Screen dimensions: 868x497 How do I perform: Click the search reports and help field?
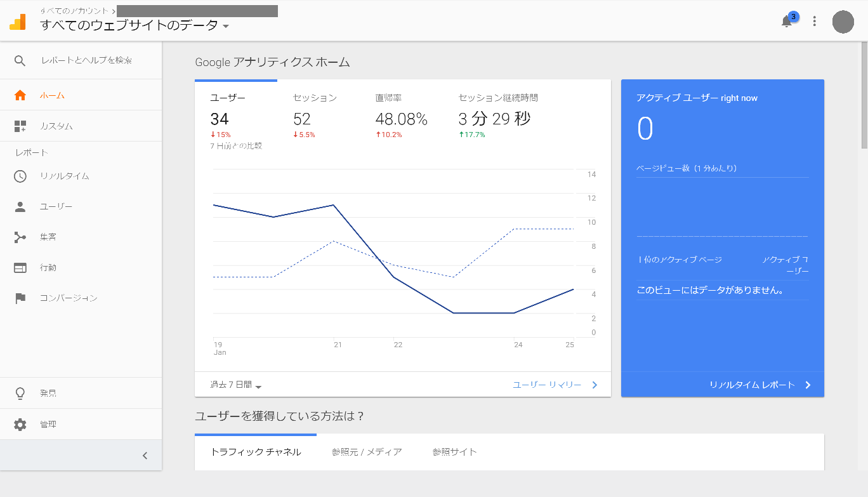(86, 60)
